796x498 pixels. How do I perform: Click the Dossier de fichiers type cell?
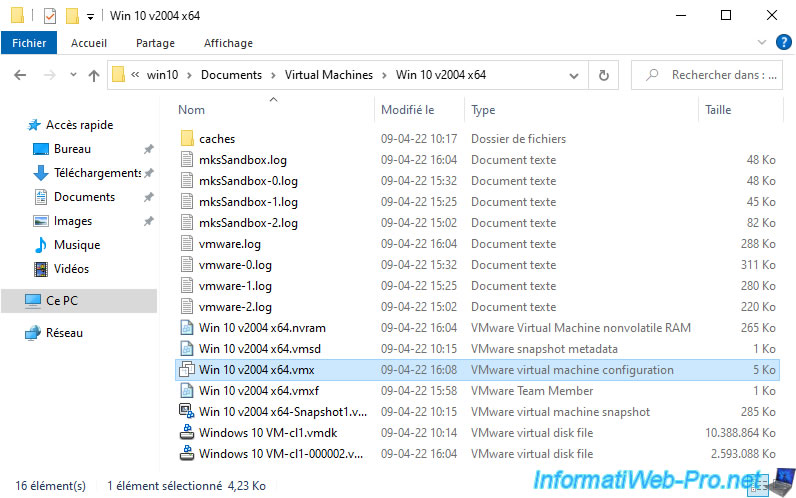[x=518, y=139]
